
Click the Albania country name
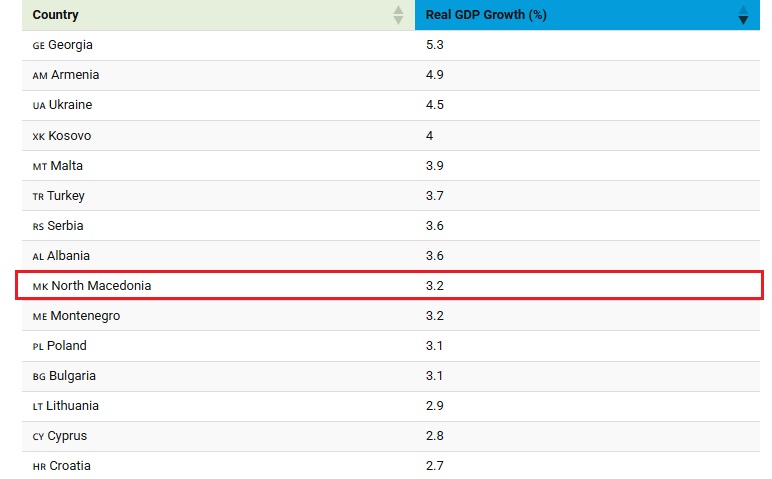coord(68,255)
